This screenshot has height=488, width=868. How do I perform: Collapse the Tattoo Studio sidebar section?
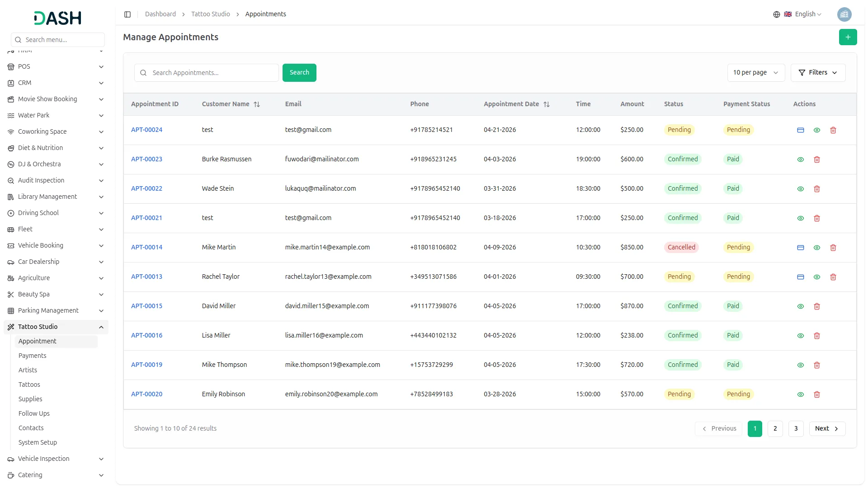click(101, 327)
